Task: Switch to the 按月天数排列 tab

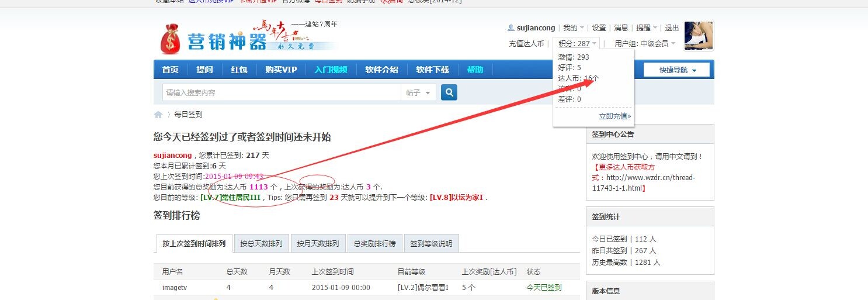Action: pyautogui.click(x=318, y=243)
